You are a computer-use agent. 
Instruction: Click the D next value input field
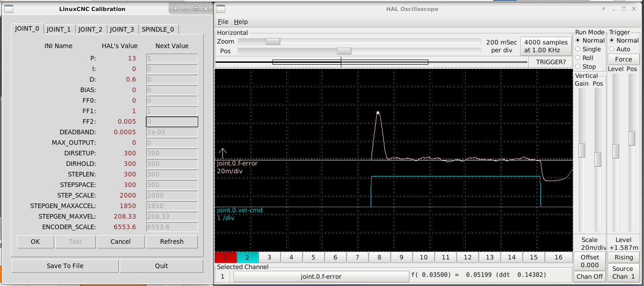172,79
